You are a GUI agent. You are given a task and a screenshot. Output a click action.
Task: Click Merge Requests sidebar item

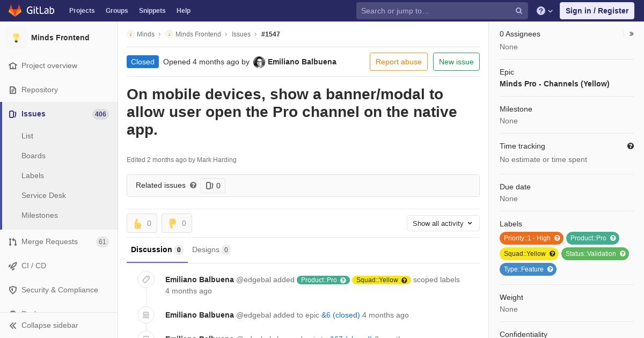(x=59, y=242)
